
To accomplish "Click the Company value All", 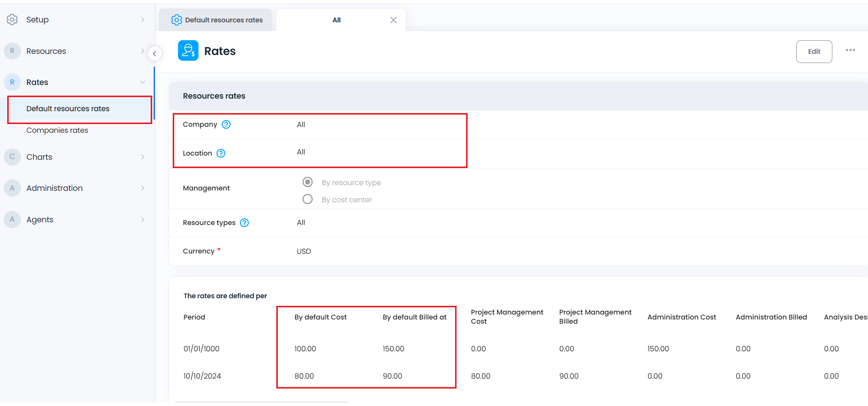I will (301, 124).
